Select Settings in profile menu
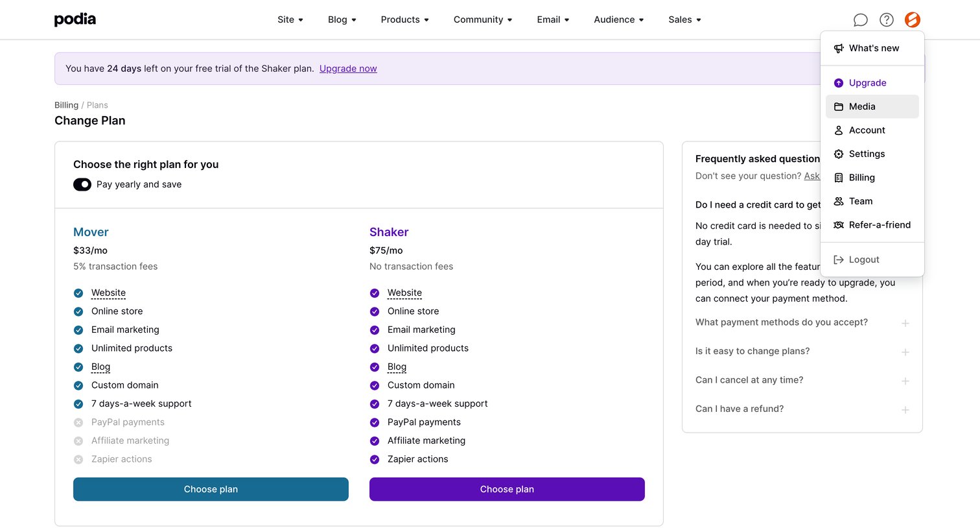 [x=872, y=154]
